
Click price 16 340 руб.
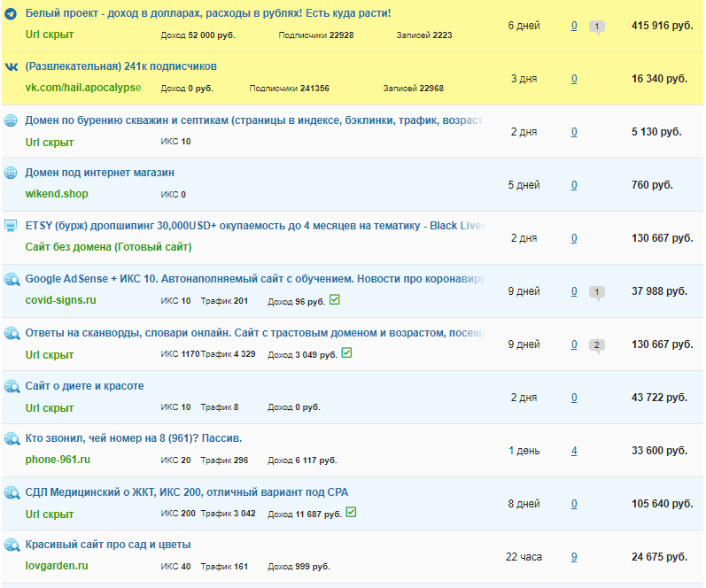click(660, 79)
